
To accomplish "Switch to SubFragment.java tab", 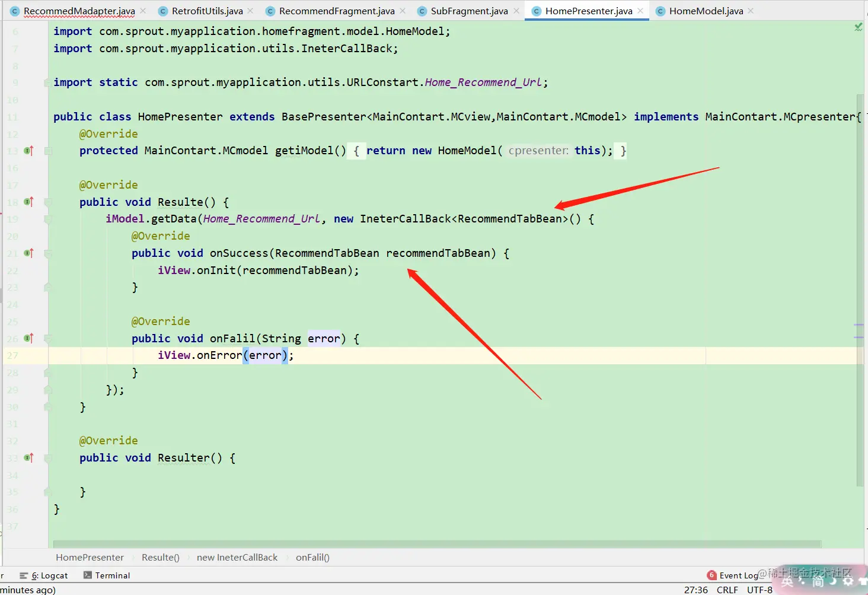I will tap(469, 11).
